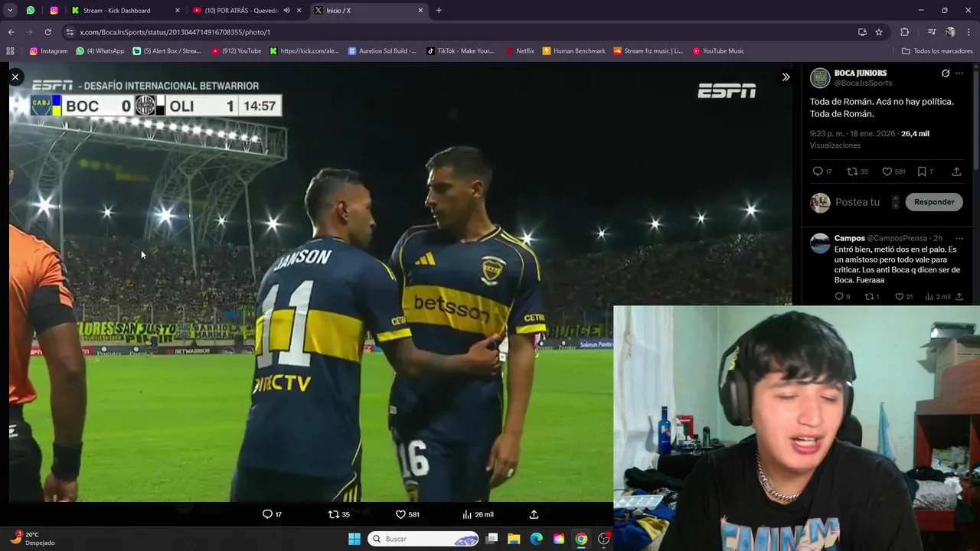This screenshot has width=980, height=551.
Task: Click the taskbar Buscar search box
Action: 423,539
